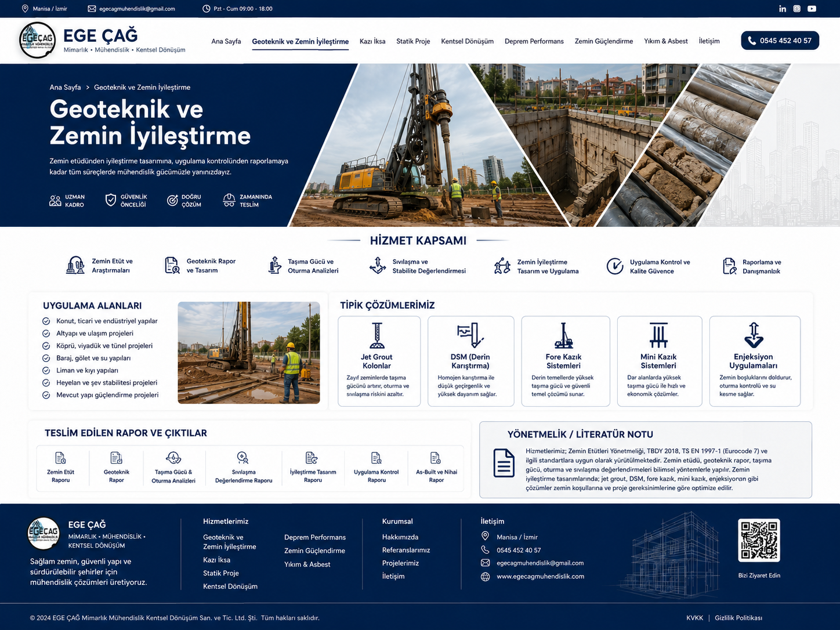The image size is (840, 630).
Task: Click the DSM Derin Karıştırma icon
Action: click(x=470, y=335)
